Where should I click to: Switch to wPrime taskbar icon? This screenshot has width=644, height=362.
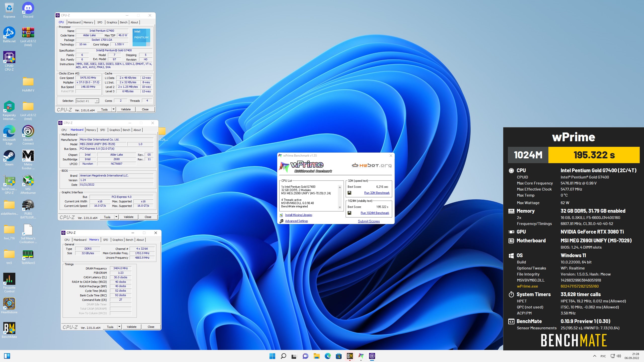361,356
